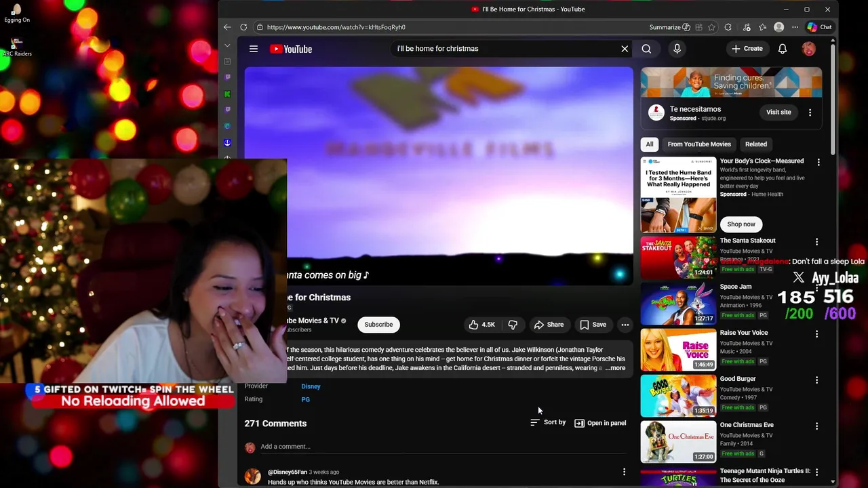Image resolution: width=868 pixels, height=488 pixels.
Task: Click the browser address bar URL
Action: [x=336, y=27]
